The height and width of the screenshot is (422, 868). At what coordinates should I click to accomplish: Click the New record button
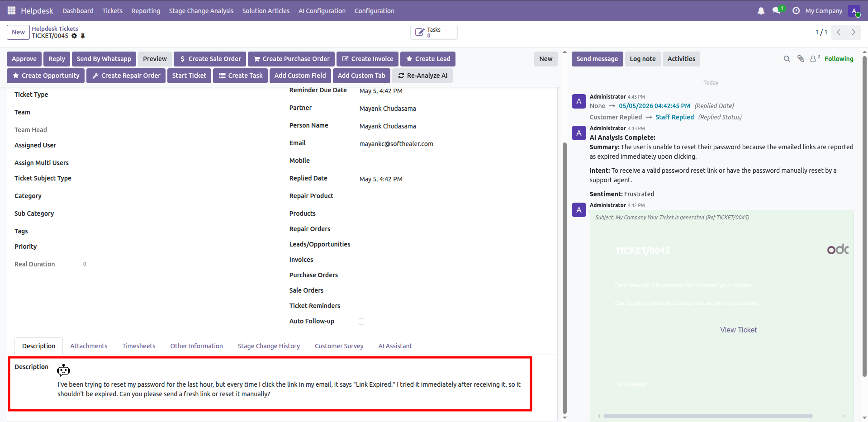(x=18, y=32)
